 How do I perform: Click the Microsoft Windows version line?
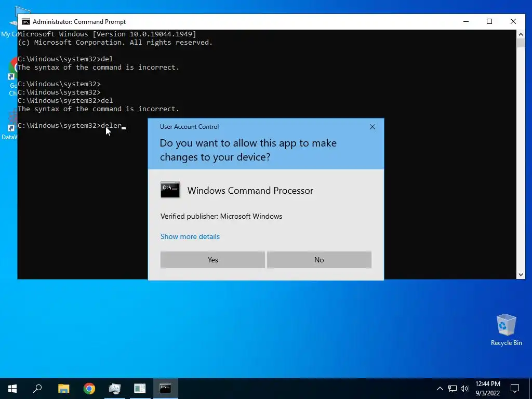click(x=107, y=34)
